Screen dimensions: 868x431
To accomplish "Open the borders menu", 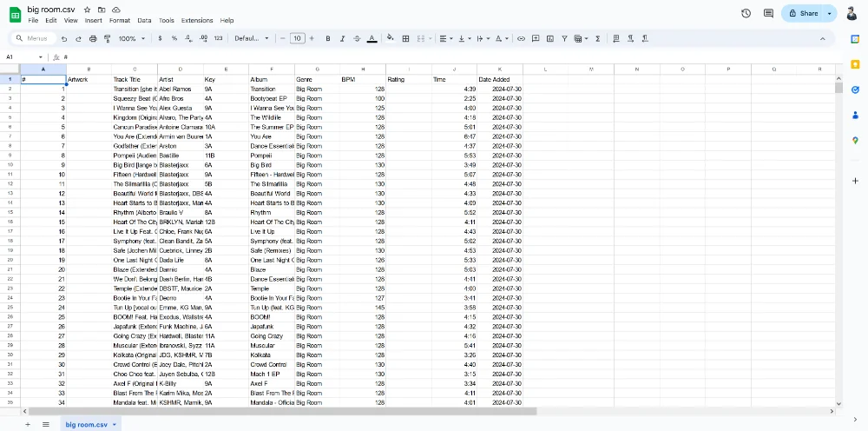I will tap(405, 39).
